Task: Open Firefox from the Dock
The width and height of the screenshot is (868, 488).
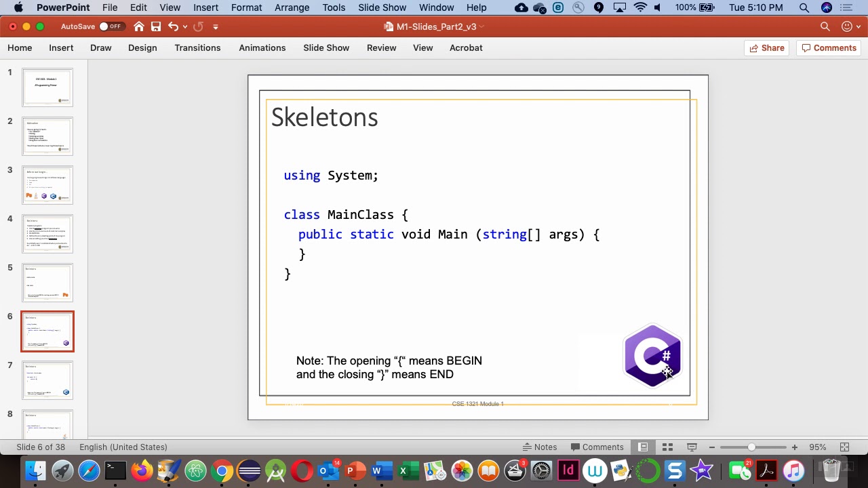Action: point(142,470)
